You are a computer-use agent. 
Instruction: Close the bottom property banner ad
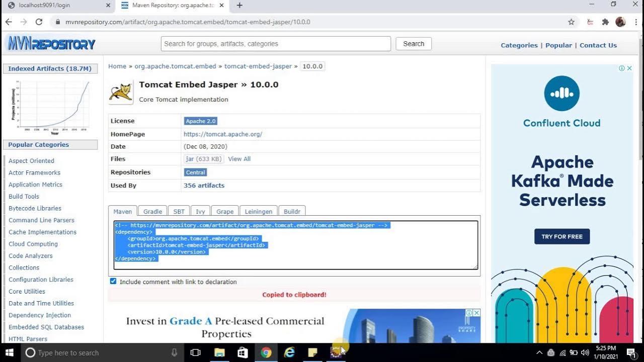coord(476,313)
